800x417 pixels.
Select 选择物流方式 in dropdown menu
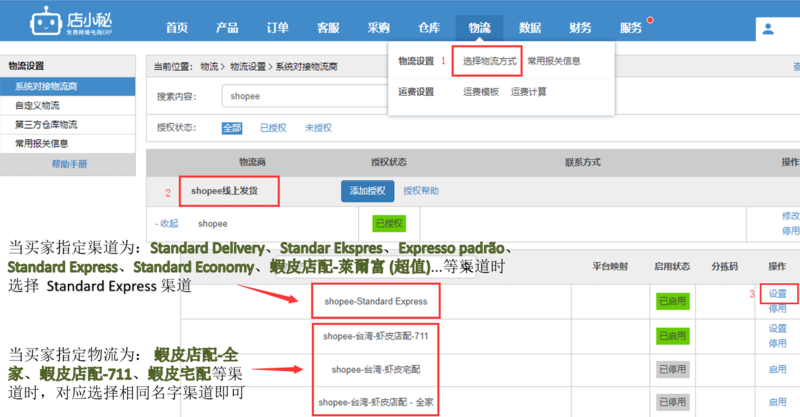point(489,61)
